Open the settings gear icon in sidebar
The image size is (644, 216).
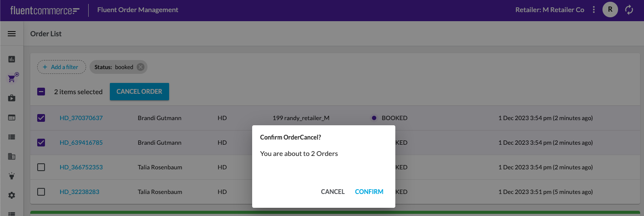12,195
